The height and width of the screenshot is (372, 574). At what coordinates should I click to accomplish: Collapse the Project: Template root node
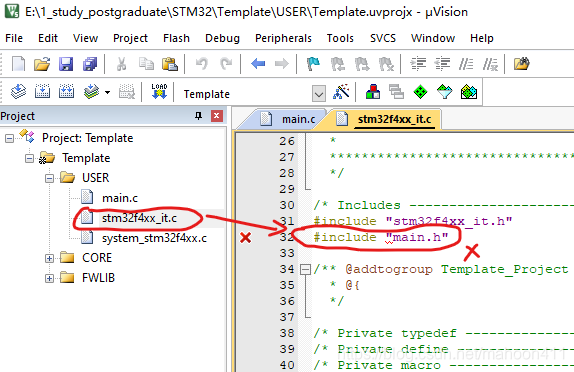[10, 138]
